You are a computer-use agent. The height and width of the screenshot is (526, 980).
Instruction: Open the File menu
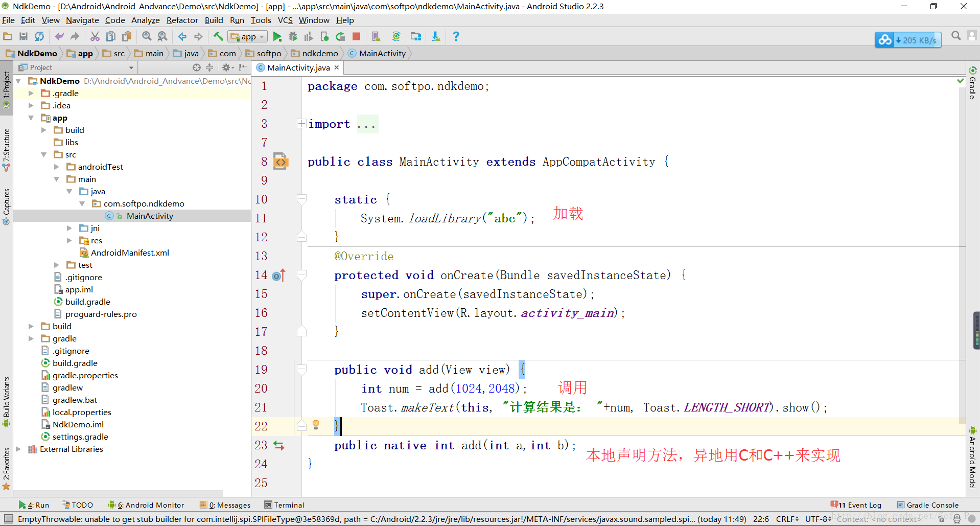tap(8, 20)
